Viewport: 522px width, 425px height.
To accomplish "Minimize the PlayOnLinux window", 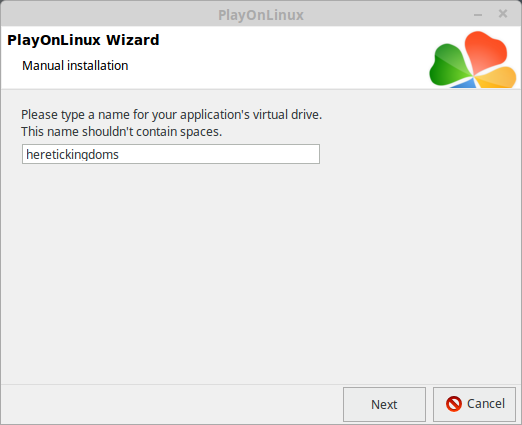I will (478, 15).
